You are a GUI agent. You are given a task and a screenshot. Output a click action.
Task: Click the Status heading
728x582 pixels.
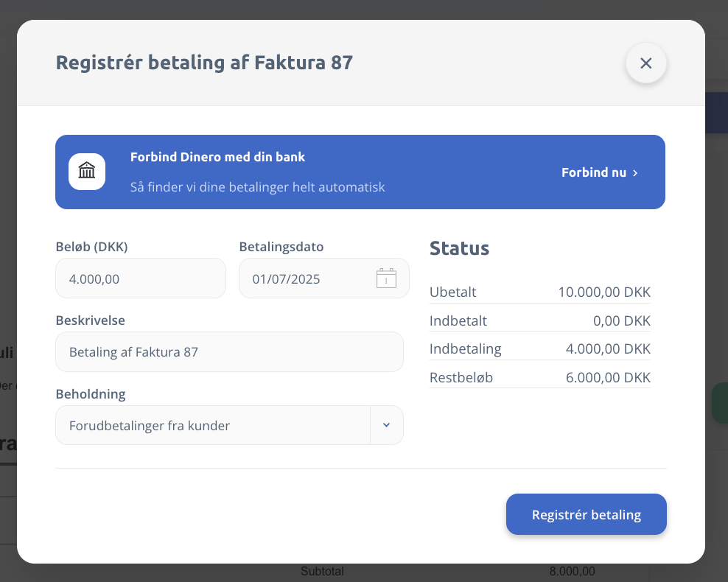pyautogui.click(x=459, y=248)
